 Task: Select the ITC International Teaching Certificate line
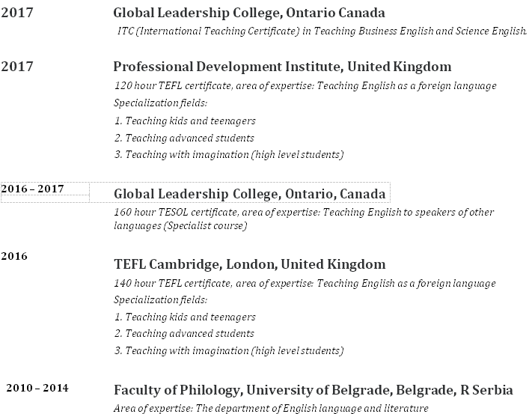322,31
